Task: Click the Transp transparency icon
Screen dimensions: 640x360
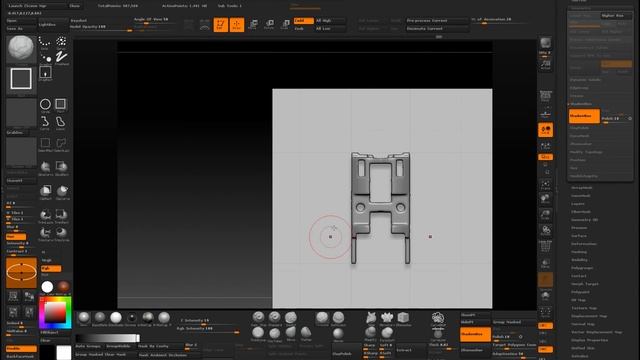Action: (545, 264)
